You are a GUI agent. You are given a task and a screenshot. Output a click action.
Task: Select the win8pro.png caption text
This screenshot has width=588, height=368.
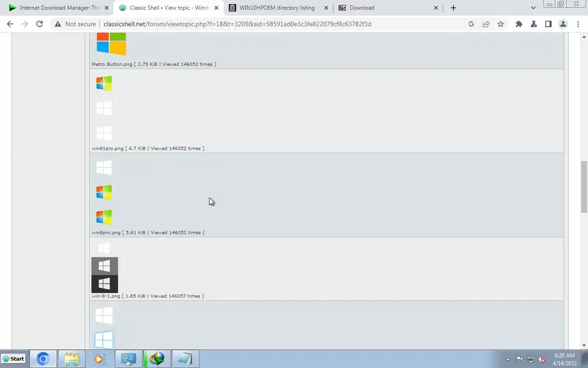[148, 233]
